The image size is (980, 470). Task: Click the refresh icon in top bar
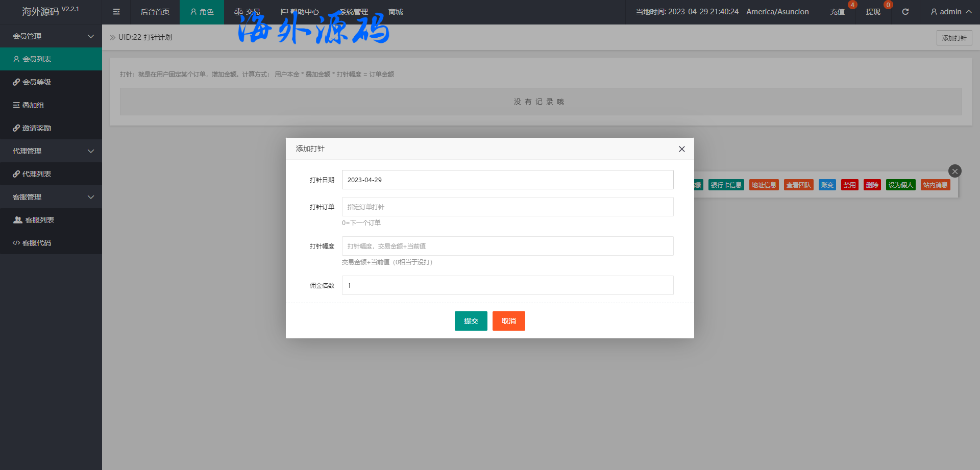pyautogui.click(x=905, y=12)
